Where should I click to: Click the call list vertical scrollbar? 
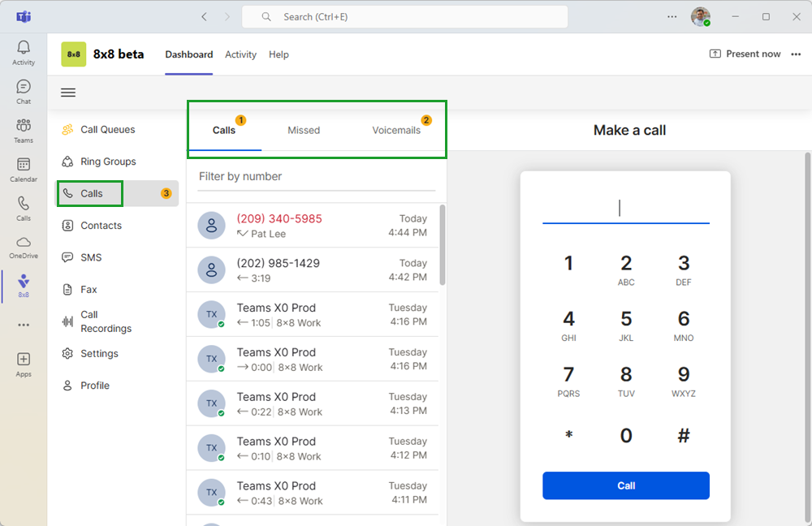tap(443, 244)
